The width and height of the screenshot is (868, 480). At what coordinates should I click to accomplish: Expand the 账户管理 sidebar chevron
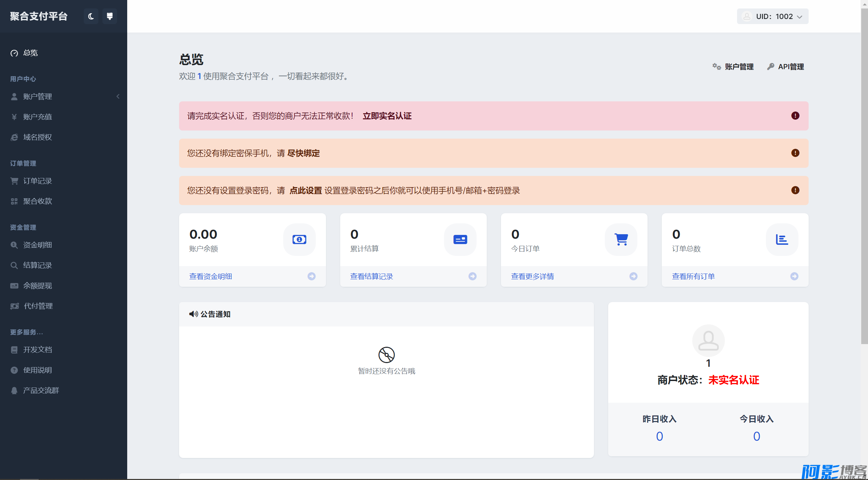[x=118, y=97]
